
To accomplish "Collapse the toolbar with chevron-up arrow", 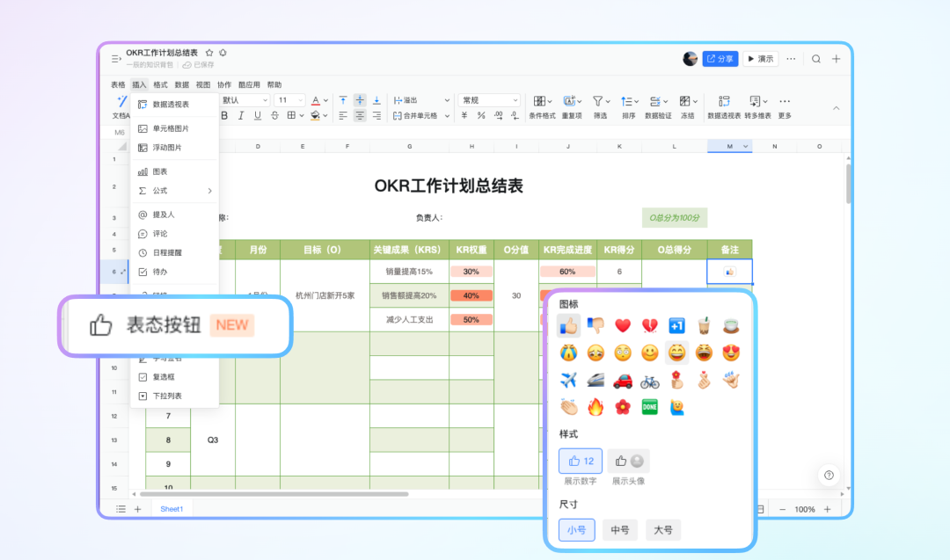I will pos(836,108).
